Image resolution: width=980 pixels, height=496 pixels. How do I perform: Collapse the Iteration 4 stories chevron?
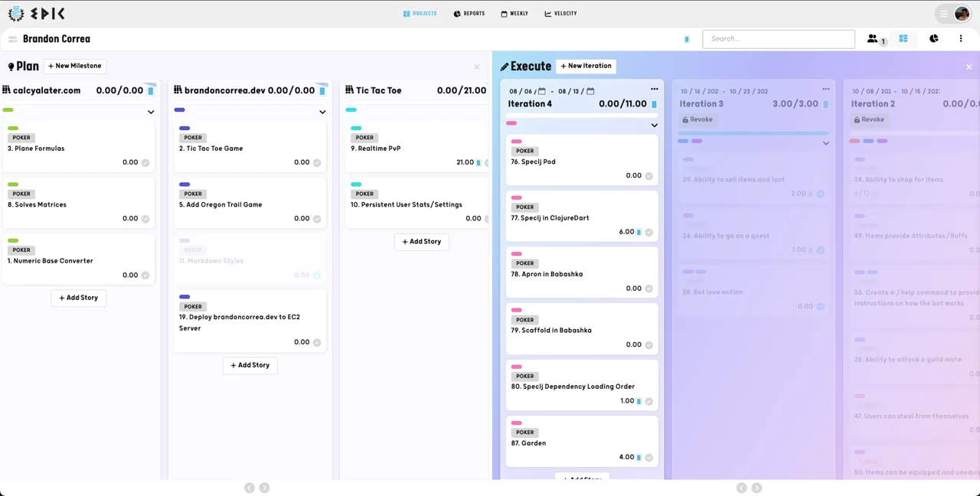coord(654,125)
